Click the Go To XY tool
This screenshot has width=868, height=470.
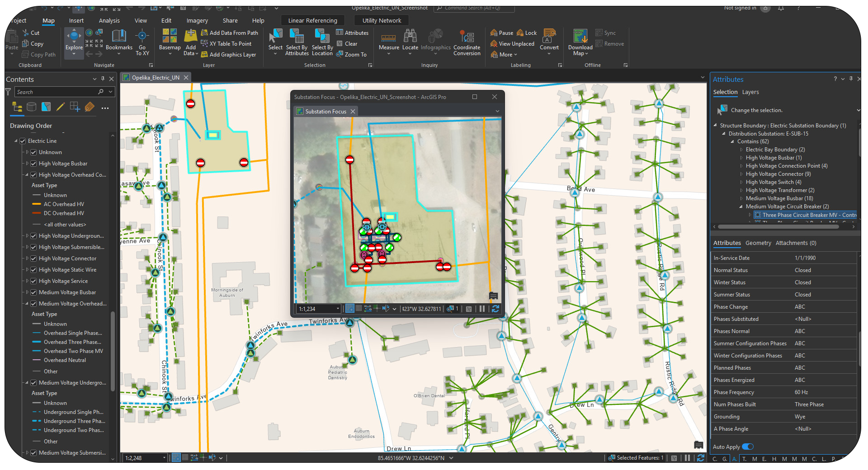(x=142, y=42)
